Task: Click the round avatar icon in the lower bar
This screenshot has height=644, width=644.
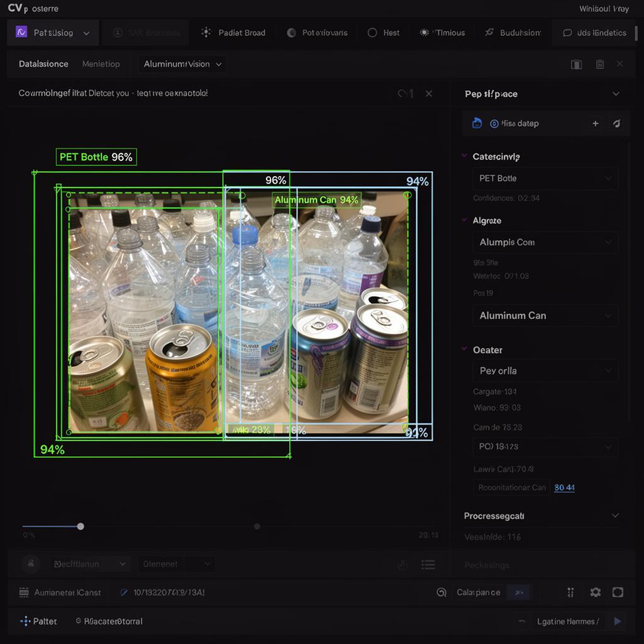Action: coord(31,564)
